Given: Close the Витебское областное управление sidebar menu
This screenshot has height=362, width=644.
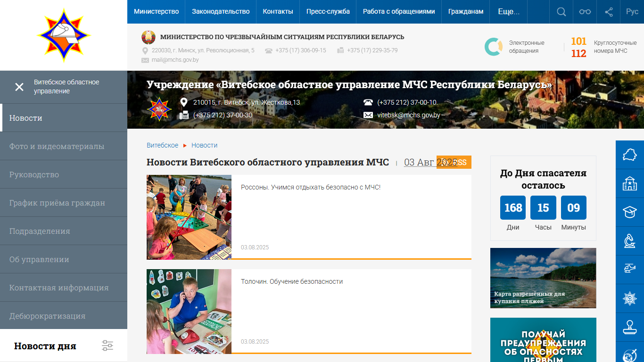Looking at the screenshot, I should point(19,87).
